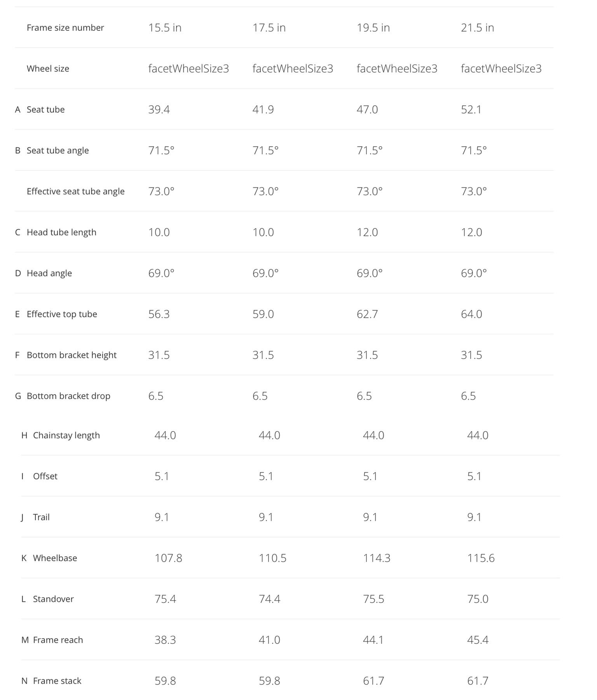
Task: Click the Frame stack row label
Action: 57,681
